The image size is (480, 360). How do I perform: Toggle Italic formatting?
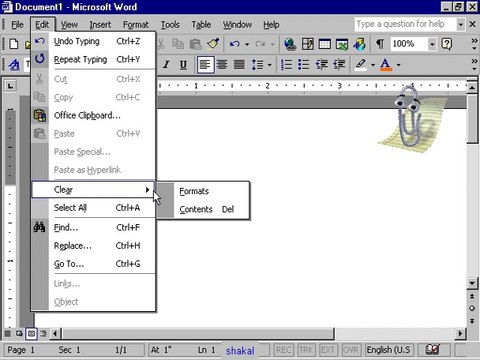(166, 65)
